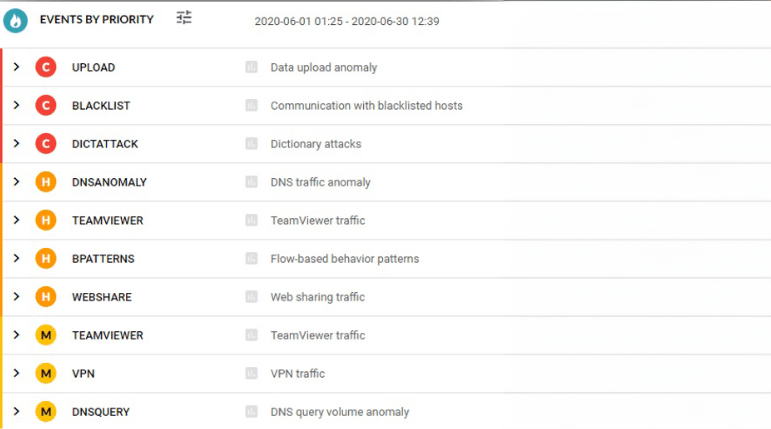
Task: Expand the high-priority TEAMVIEWER row
Action: click(17, 220)
